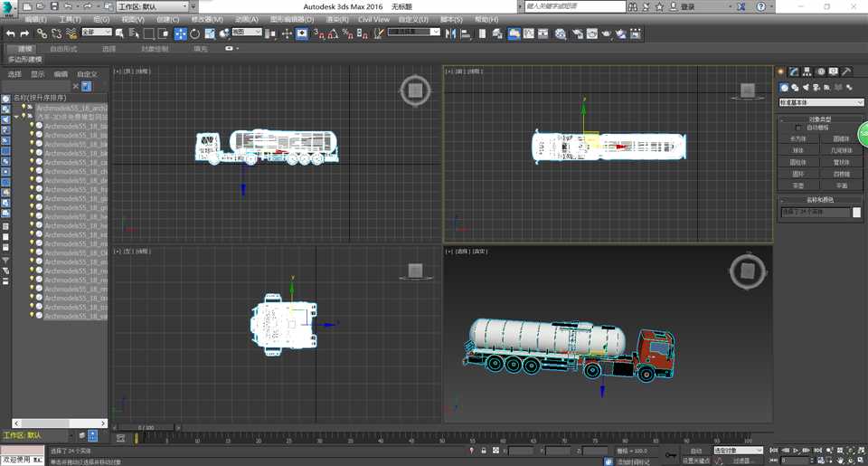This screenshot has width=868, height=466.
Task: Click inside the keyword search field
Action: tap(575, 6)
